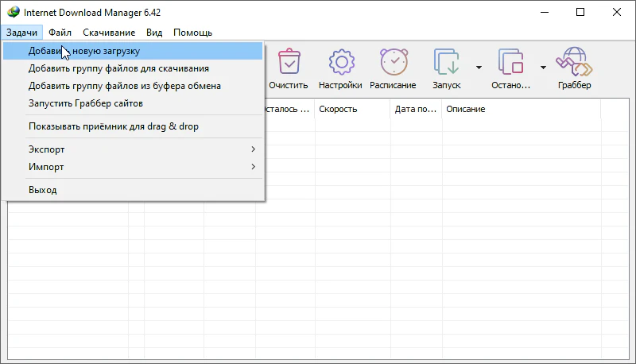The image size is (636, 364).
Task: Choose Добавить группу файлов из буфера обмена
Action: (124, 86)
